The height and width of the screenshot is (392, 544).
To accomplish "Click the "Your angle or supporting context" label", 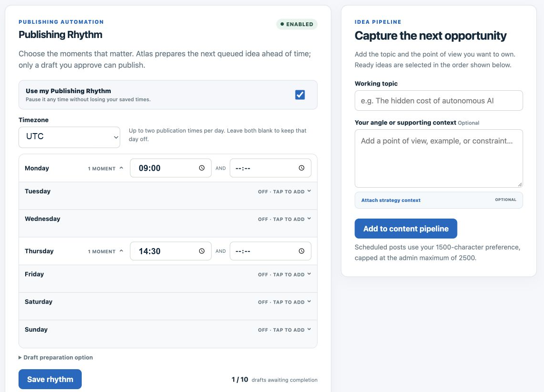I will [405, 123].
